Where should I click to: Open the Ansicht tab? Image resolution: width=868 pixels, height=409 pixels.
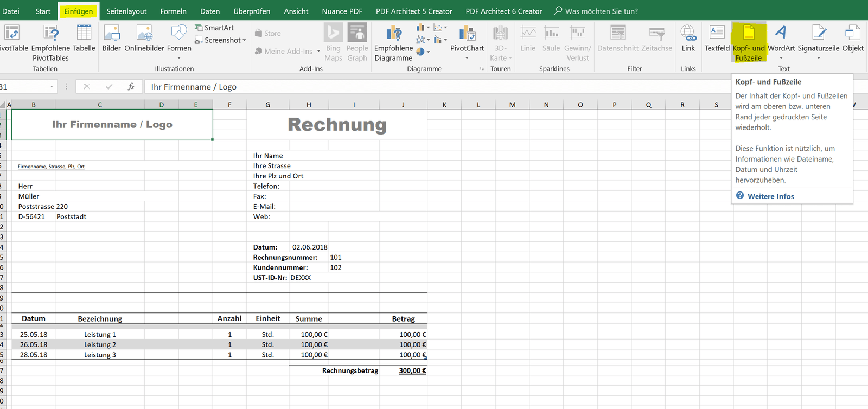coord(296,11)
